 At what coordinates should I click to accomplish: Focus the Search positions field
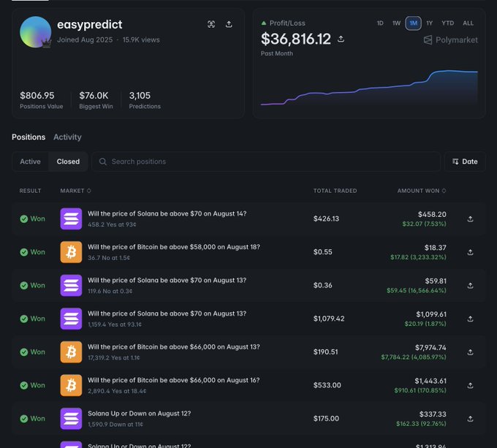pyautogui.click(x=266, y=162)
